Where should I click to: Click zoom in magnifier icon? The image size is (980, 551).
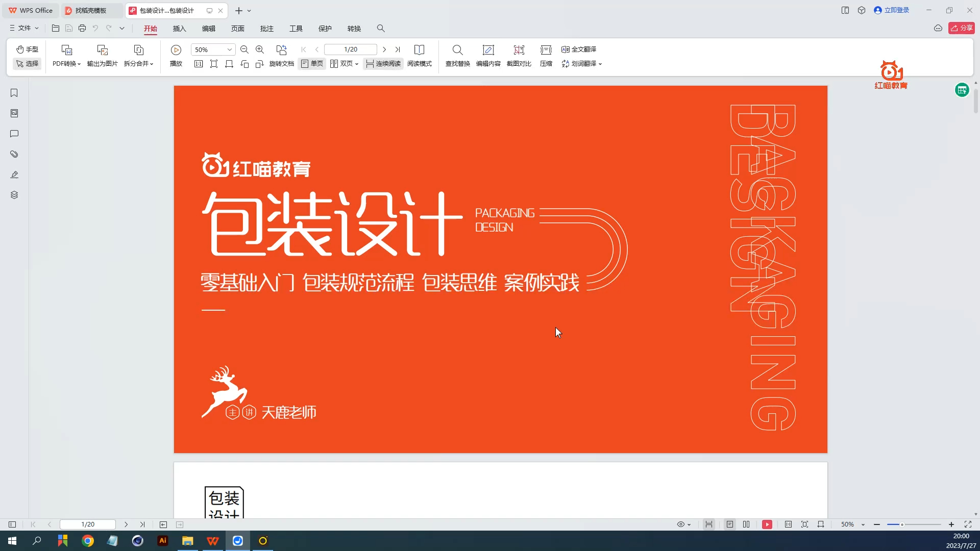(260, 49)
